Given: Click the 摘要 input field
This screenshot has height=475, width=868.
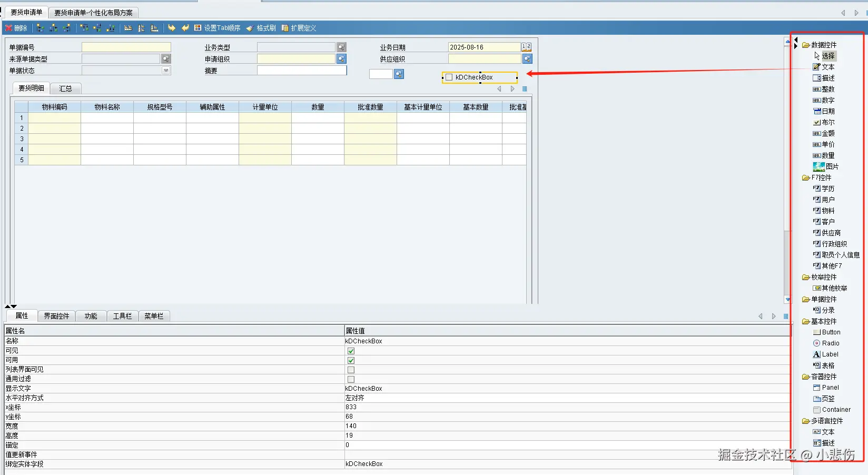Looking at the screenshot, I should click(x=302, y=71).
